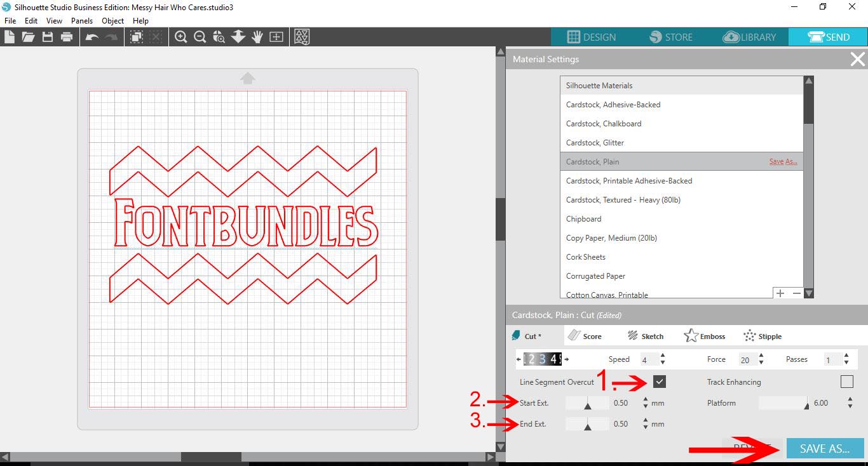Screen dimensions: 868x466
Task: Click the Save As link on Cardstock, Plain
Action: pos(783,161)
